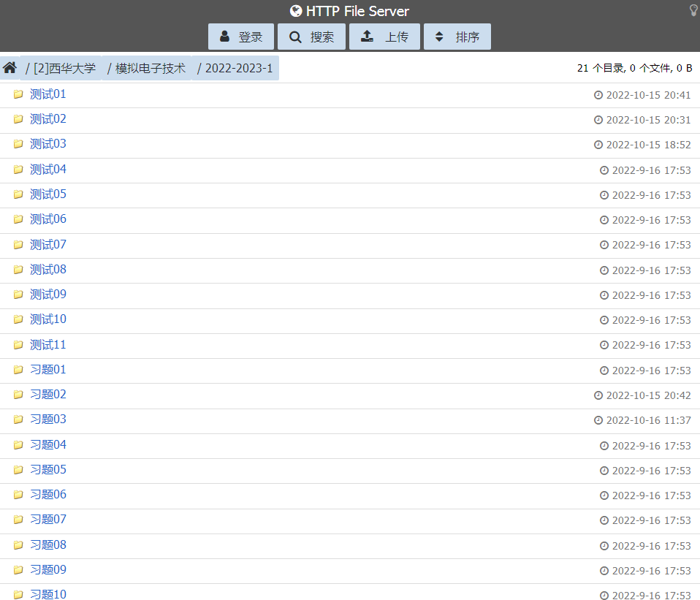Image resolution: width=700 pixels, height=600 pixels.
Task: Open the 习题09 folder link
Action: point(47,570)
